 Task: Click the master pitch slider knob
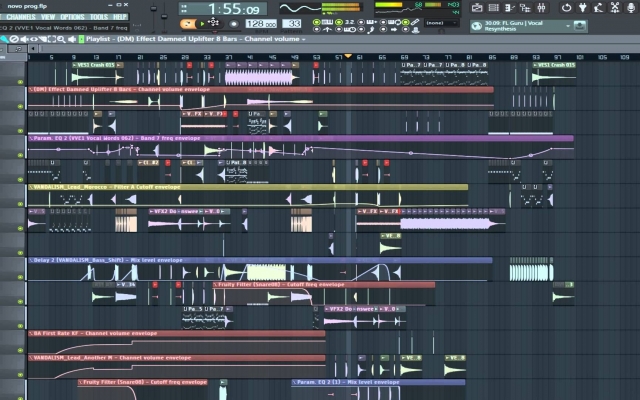pyautogui.click(x=164, y=16)
